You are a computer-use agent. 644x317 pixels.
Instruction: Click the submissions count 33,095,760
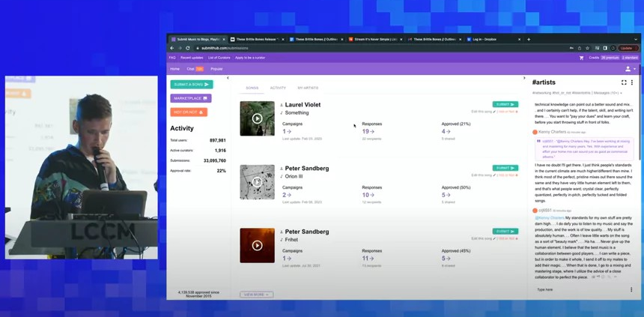(214, 161)
